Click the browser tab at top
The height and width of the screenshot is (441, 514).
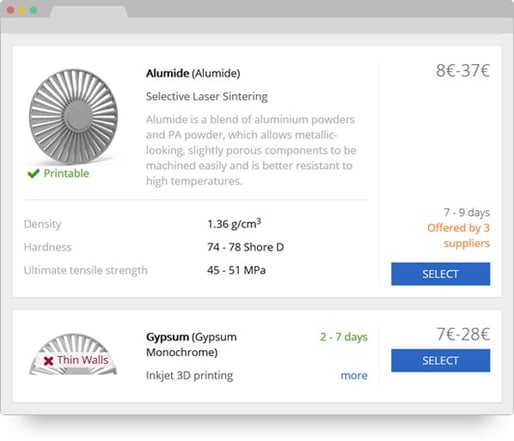pyautogui.click(x=89, y=11)
